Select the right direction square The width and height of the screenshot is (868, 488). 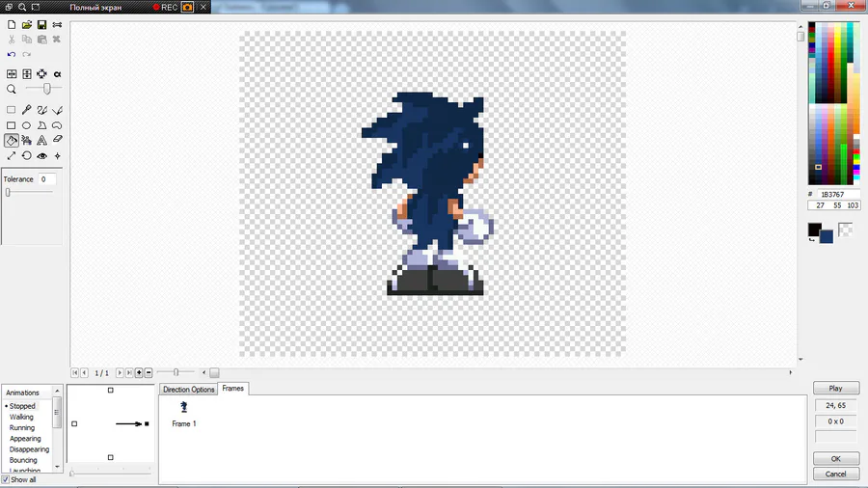(147, 423)
